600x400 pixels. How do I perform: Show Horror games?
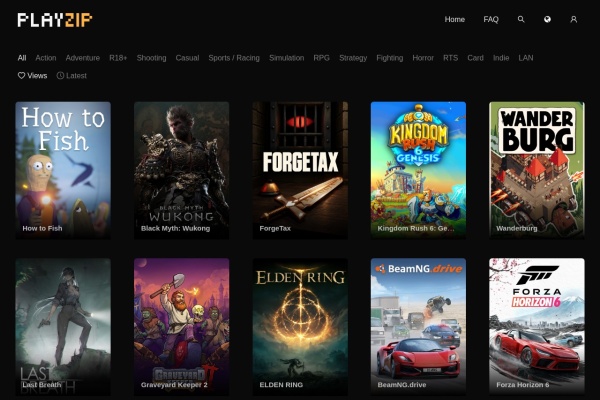point(423,58)
